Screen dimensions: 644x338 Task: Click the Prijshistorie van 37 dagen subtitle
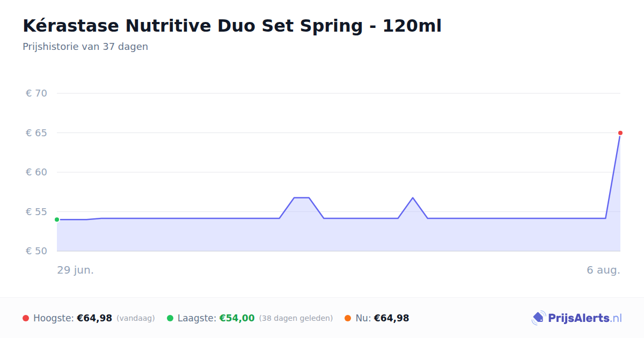(85, 47)
